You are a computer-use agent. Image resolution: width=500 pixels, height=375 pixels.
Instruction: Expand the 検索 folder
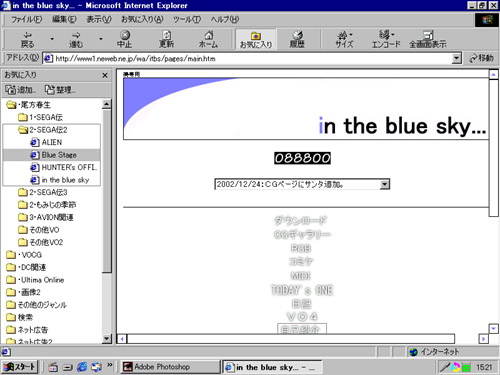click(19, 317)
